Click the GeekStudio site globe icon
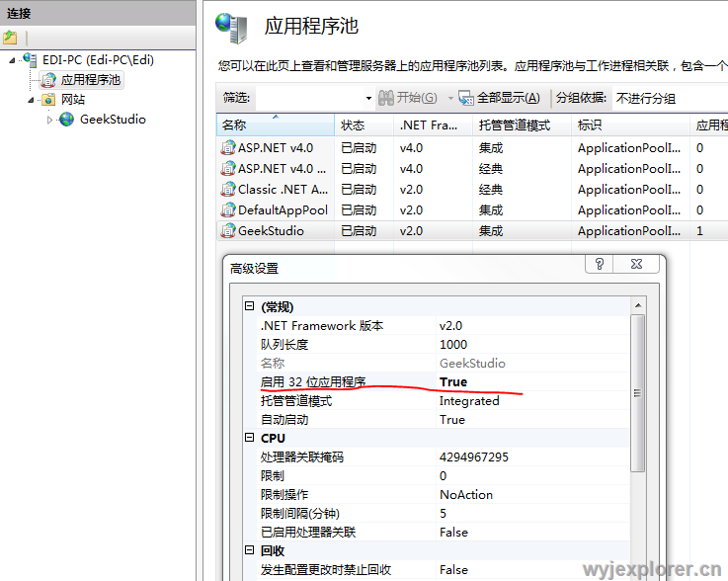Screen dimensions: 728x581 [67, 120]
